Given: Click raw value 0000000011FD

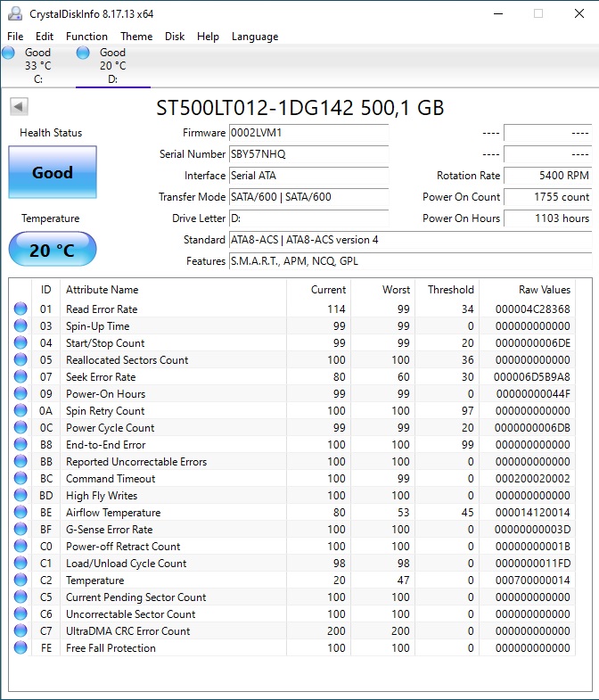Looking at the screenshot, I should 533,564.
